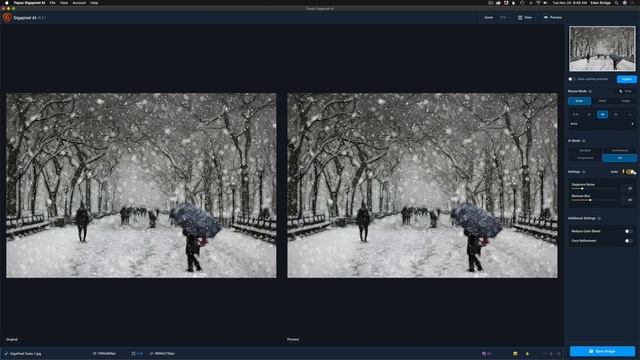Click the info icon next to Settings

(584, 172)
